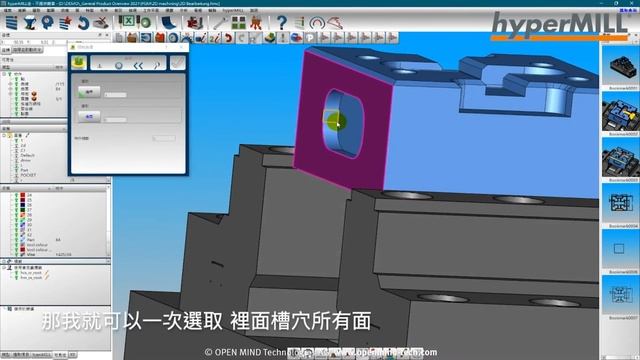Click the arc gauge icon in main toolbar
This screenshot has width=640, height=360.
click(317, 22)
